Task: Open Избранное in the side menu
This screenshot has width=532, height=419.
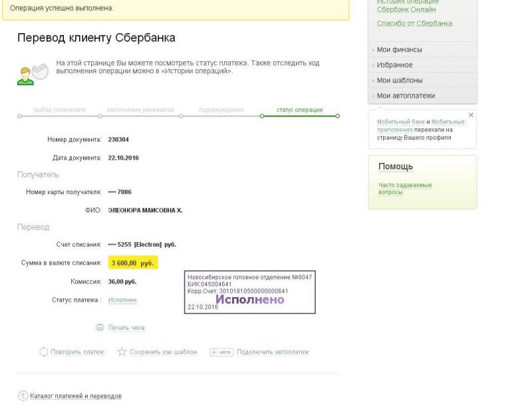Action: tap(394, 65)
